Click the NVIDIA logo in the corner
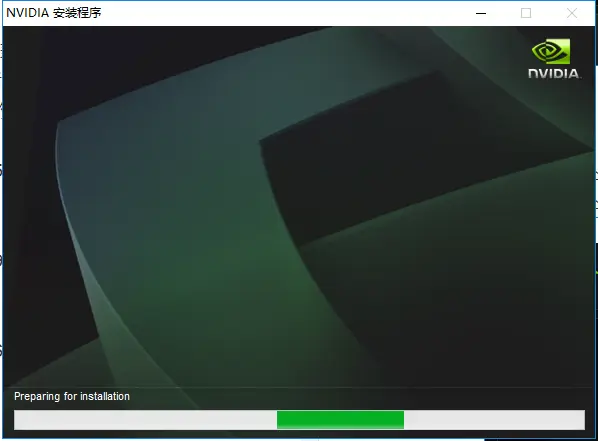Image resolution: width=598 pixels, height=441 pixels. tap(555, 58)
